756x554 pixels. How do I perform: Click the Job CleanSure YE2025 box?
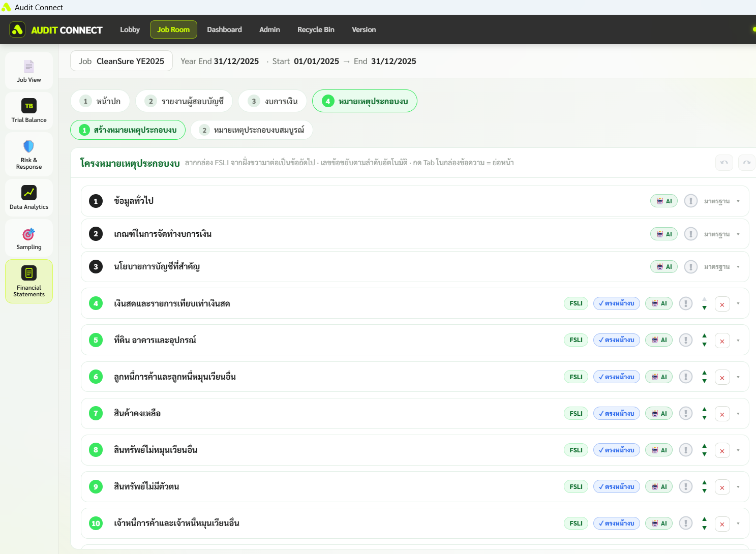(122, 61)
